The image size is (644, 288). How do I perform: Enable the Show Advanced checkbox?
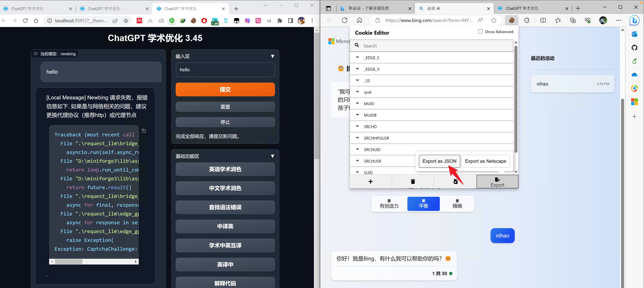pos(480,32)
